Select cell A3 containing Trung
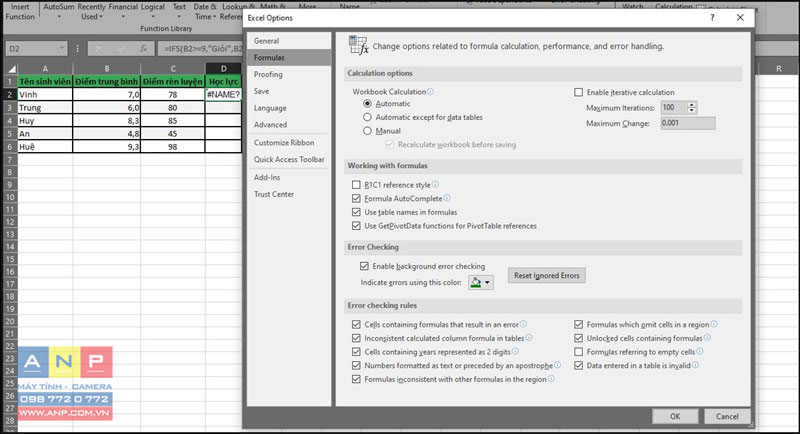The height and width of the screenshot is (434, 800). [x=45, y=108]
